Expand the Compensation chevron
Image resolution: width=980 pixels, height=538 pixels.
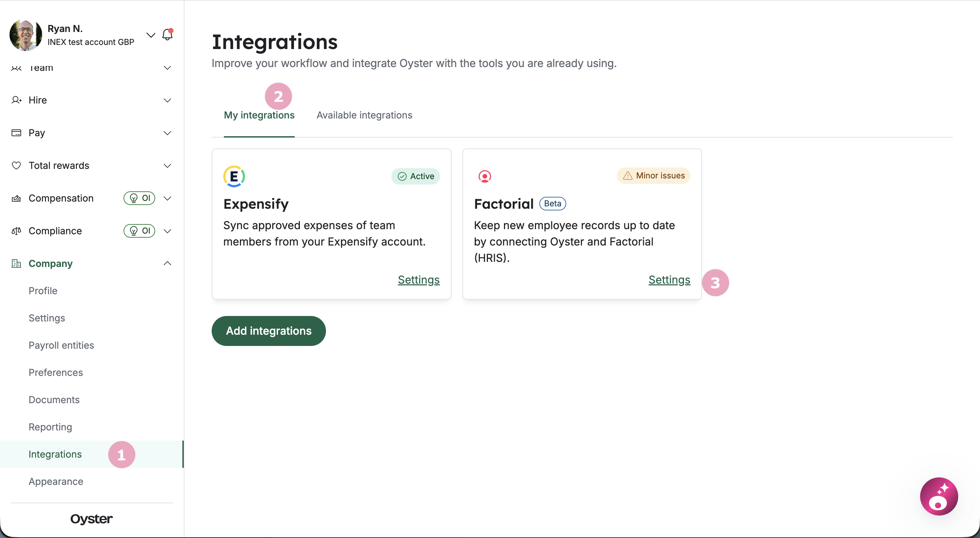[167, 199]
